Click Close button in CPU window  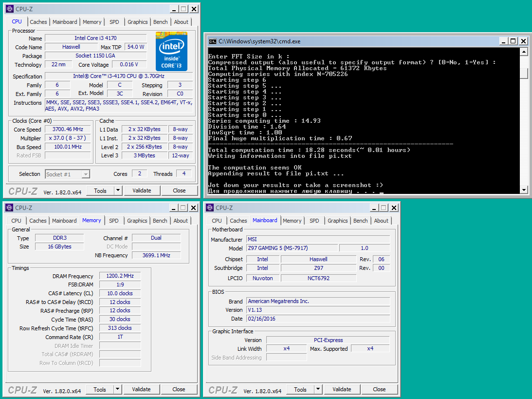[x=179, y=190]
